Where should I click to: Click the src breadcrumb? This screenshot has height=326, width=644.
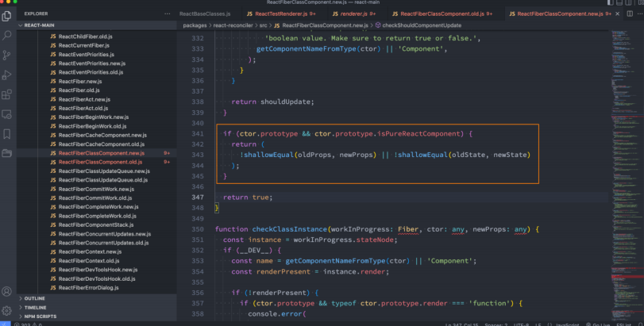point(263,25)
